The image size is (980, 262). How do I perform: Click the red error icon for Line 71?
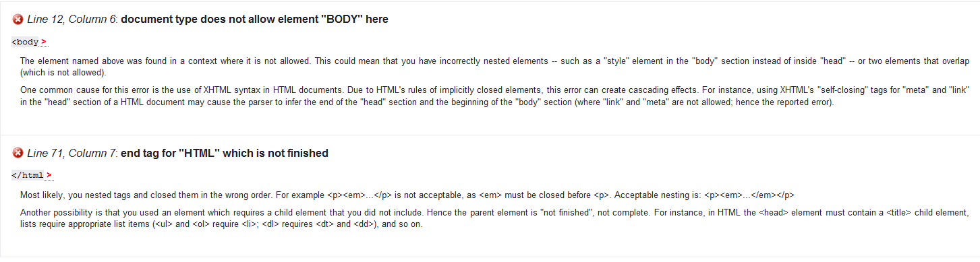click(x=18, y=154)
